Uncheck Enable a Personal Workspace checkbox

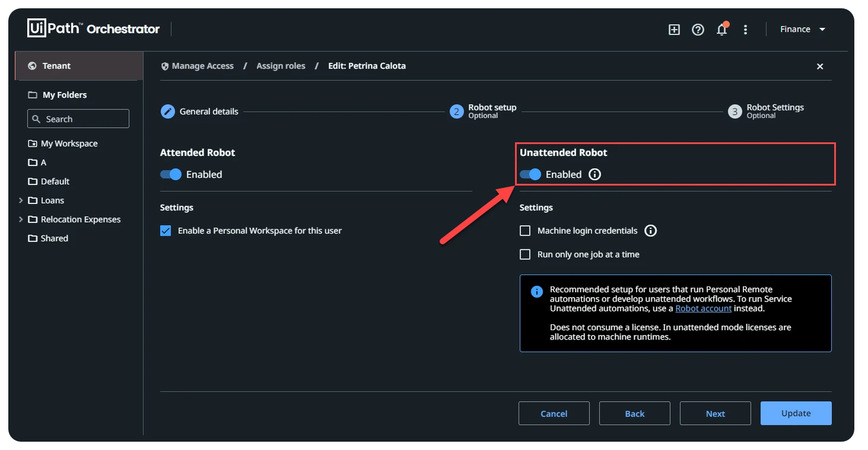pos(166,231)
